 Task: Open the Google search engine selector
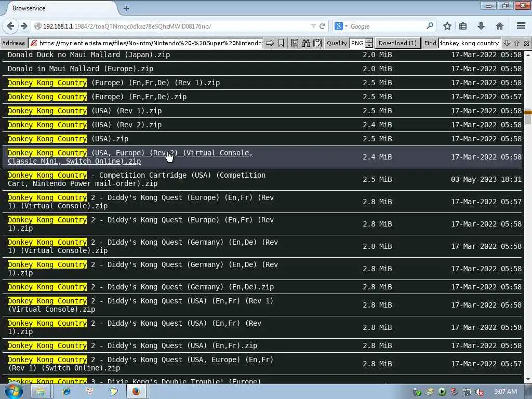[x=341, y=26]
